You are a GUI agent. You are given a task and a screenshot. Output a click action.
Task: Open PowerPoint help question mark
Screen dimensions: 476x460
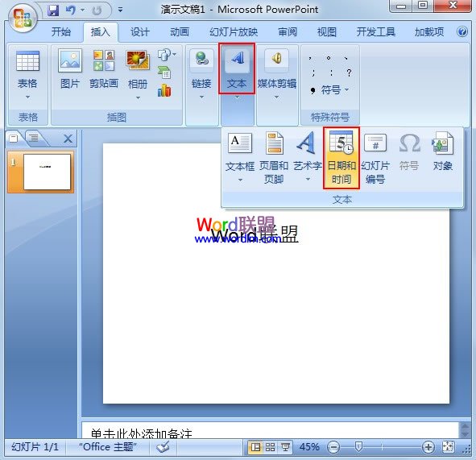coord(462,31)
